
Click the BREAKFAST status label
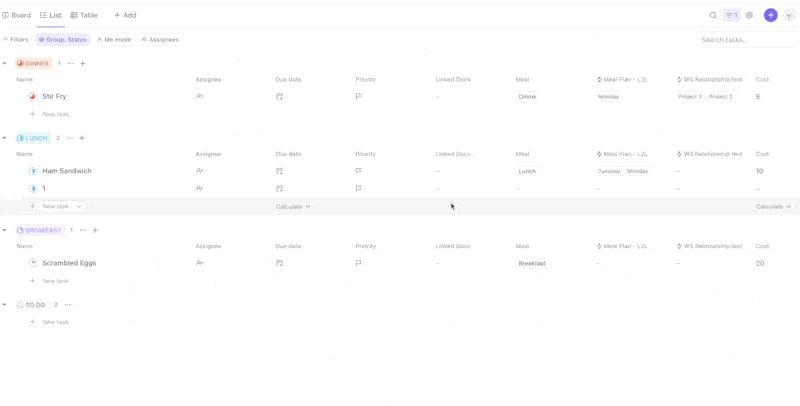pyautogui.click(x=40, y=231)
